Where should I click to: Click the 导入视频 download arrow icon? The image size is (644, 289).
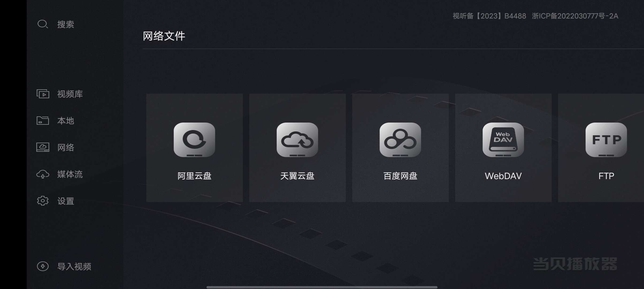(x=43, y=266)
